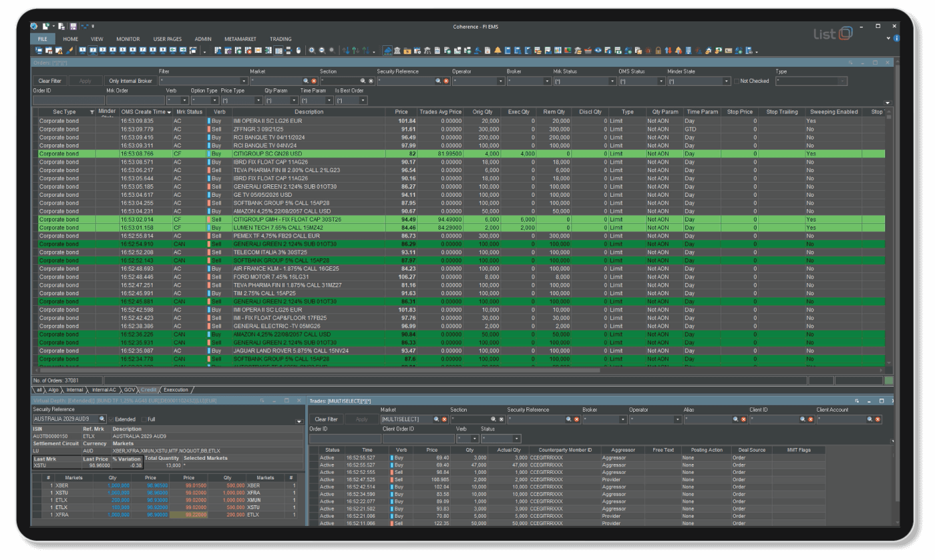The image size is (935, 560).
Task: Click the padlock toolbar icon
Action: (658, 51)
